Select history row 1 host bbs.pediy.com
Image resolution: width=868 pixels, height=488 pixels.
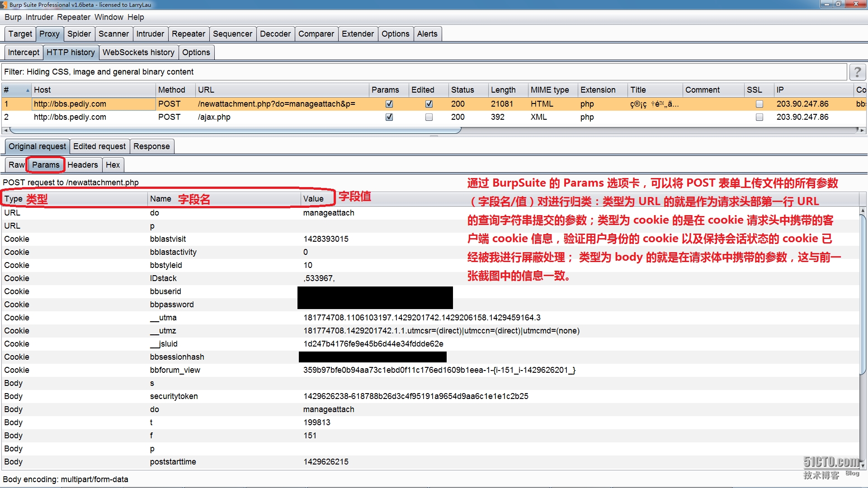(94, 104)
